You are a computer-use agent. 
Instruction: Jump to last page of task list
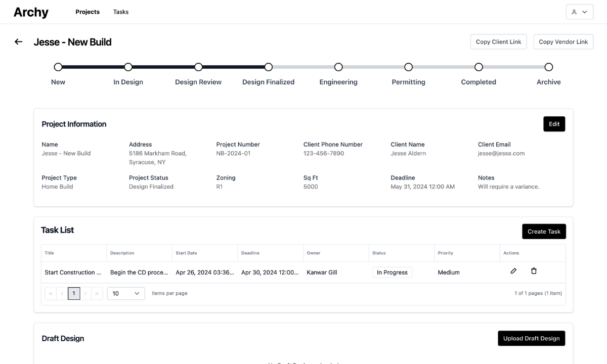pos(97,293)
